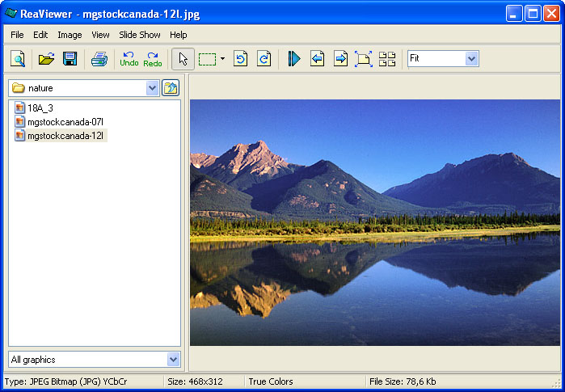Click the mountain lake image preview

[x=375, y=222]
